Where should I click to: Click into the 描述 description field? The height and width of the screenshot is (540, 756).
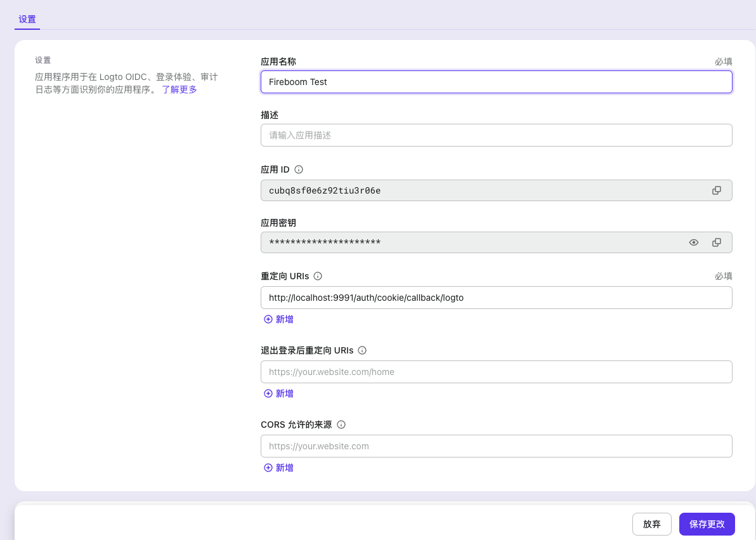coord(496,135)
